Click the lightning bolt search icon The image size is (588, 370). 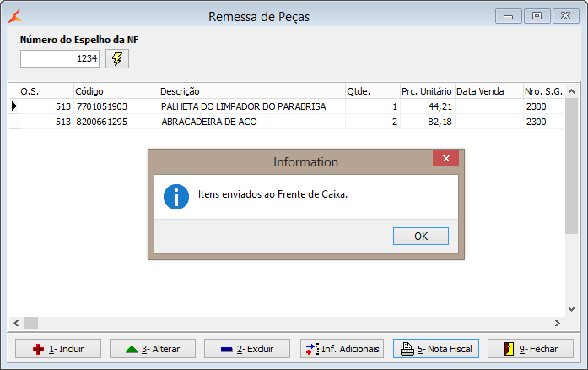point(117,58)
